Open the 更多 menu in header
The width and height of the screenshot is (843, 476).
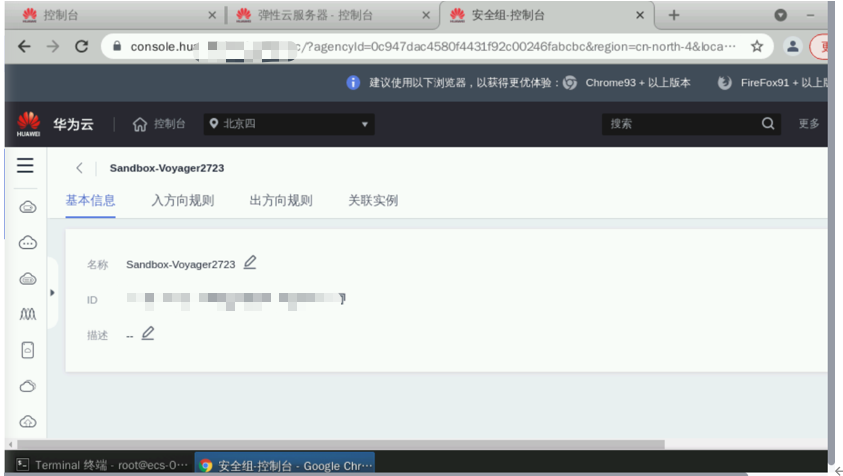coord(809,124)
